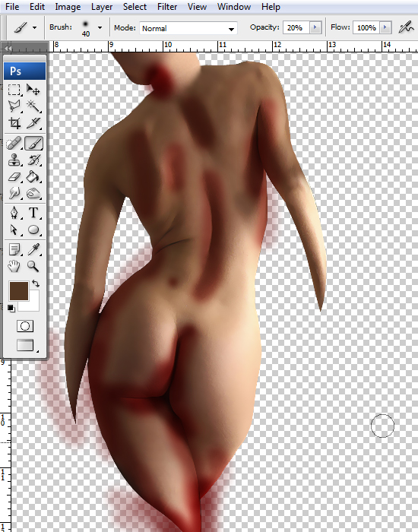Select the Clone Stamp tool
Screen dimensions: 418x532
(14, 160)
